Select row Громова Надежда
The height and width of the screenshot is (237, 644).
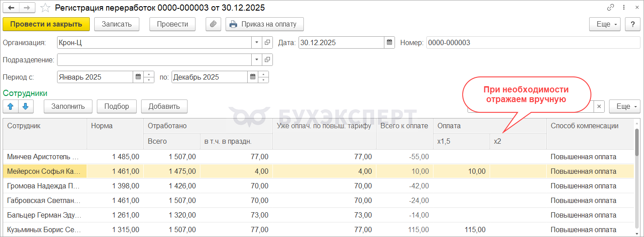pos(318,186)
